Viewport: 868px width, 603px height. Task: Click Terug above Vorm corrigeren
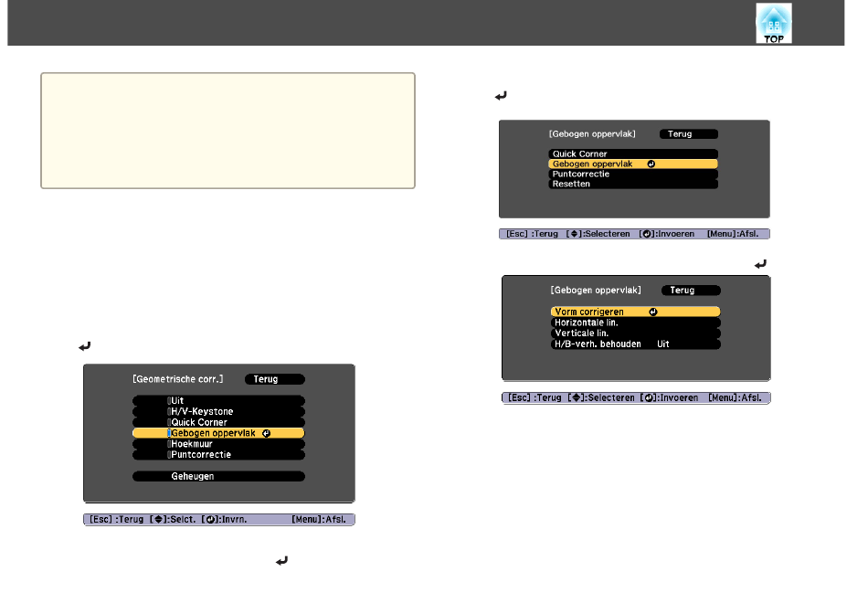click(x=691, y=291)
